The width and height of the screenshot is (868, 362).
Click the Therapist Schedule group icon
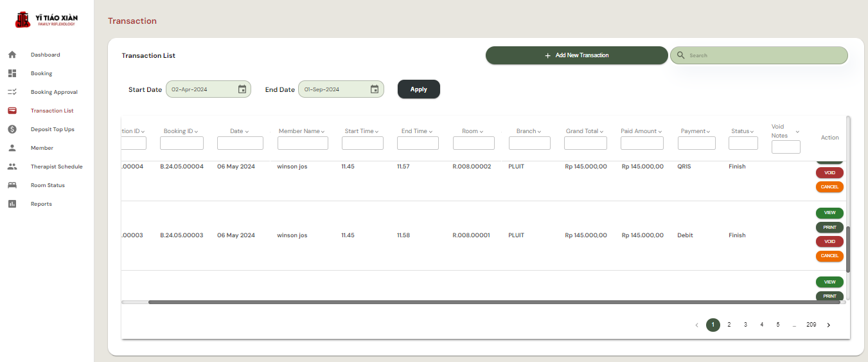click(12, 167)
